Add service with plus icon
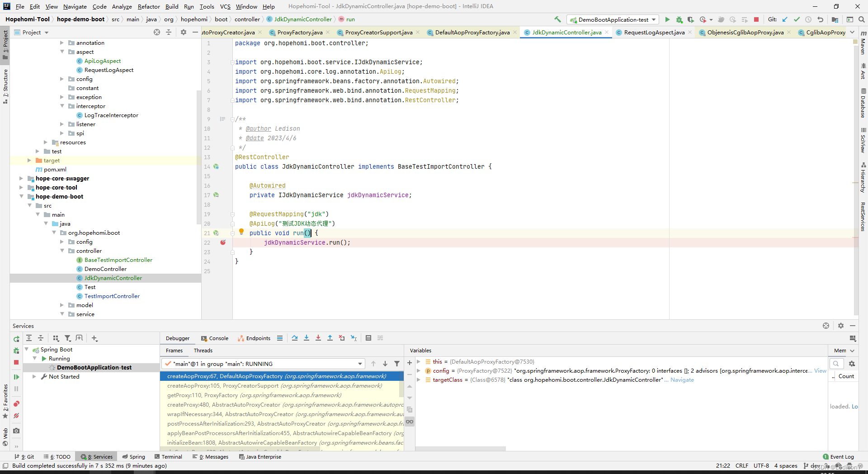The width and height of the screenshot is (868, 474). pos(94,338)
